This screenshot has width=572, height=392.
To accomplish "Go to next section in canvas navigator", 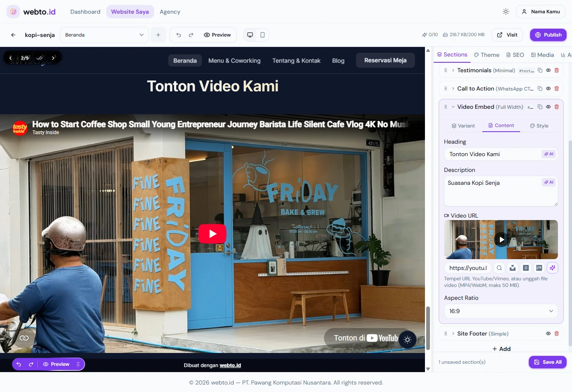I will [53, 58].
